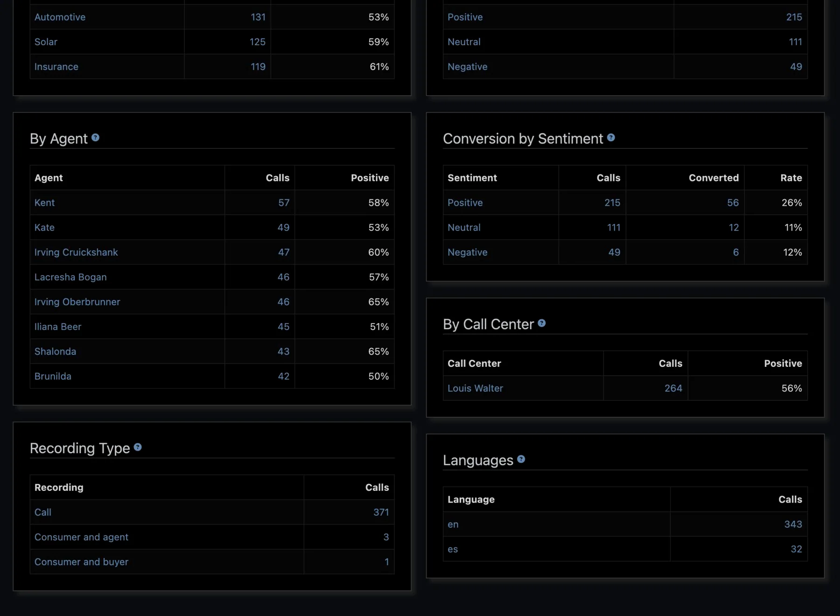Click 56 converted value for Positive sentiment

(733, 203)
